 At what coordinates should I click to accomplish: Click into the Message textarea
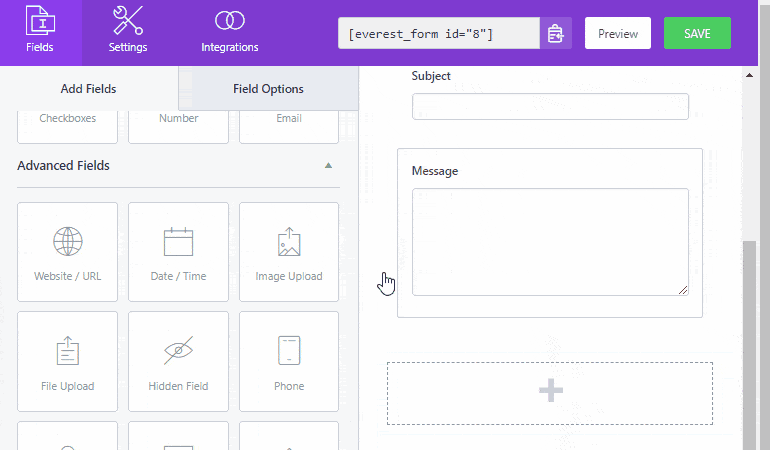click(x=550, y=242)
